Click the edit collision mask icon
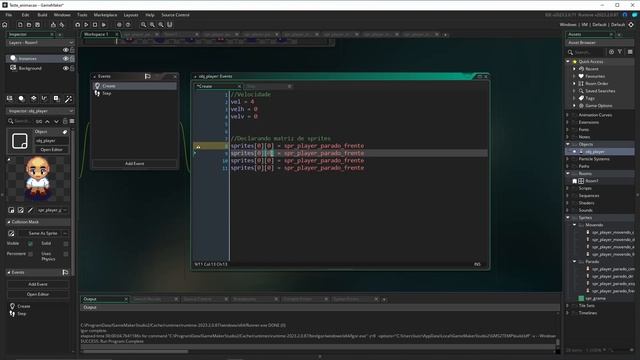Image resolution: width=640 pixels, height=360 pixels. pyautogui.click(x=11, y=233)
